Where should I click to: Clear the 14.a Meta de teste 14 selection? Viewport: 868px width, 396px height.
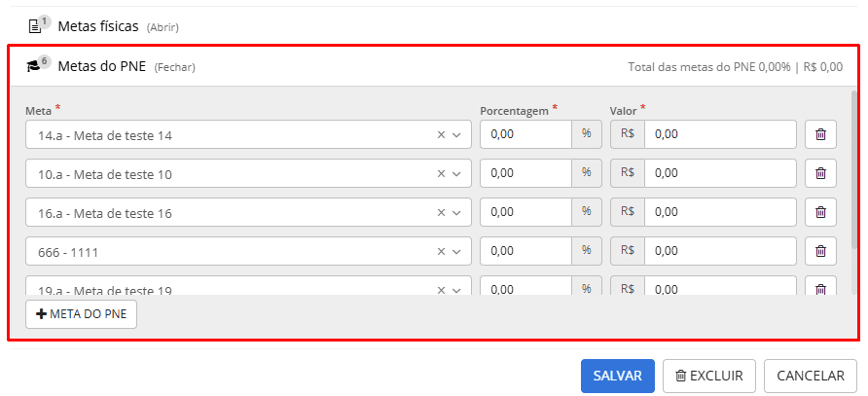(x=441, y=134)
